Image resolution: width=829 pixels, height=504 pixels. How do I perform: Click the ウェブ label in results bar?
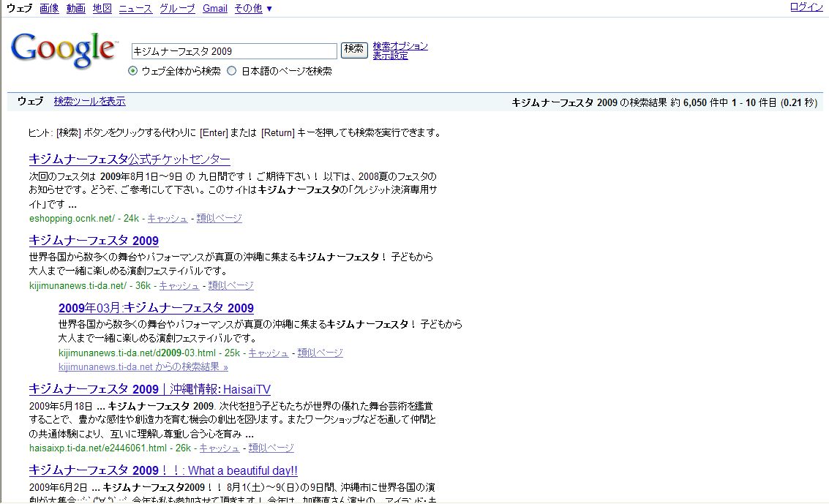coord(30,101)
